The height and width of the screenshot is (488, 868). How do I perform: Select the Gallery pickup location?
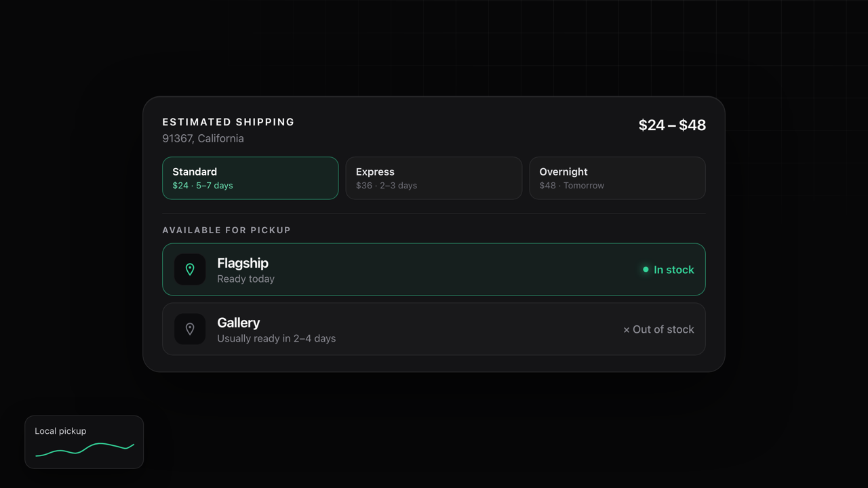[434, 329]
